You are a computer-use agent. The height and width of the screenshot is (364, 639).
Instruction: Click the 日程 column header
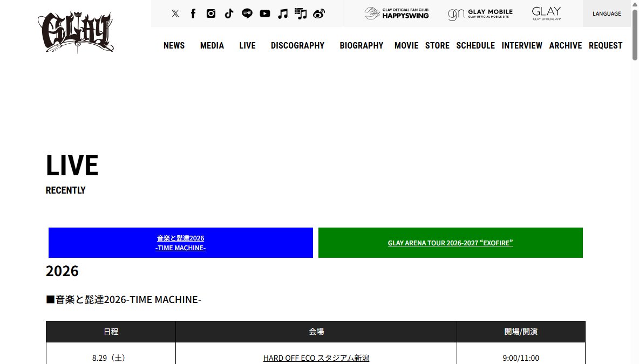[x=111, y=332]
